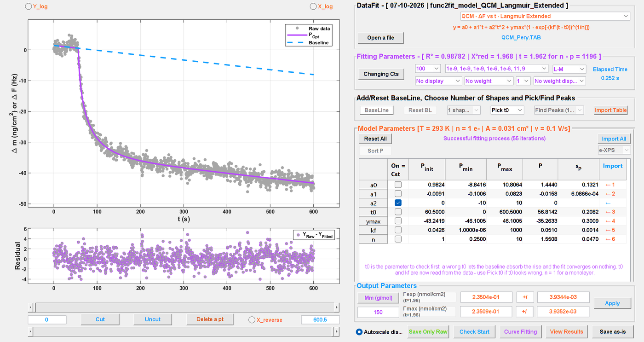Viewport: 644px width, 342px height.
Task: Toggle the X_reverse radio button
Action: point(252,319)
